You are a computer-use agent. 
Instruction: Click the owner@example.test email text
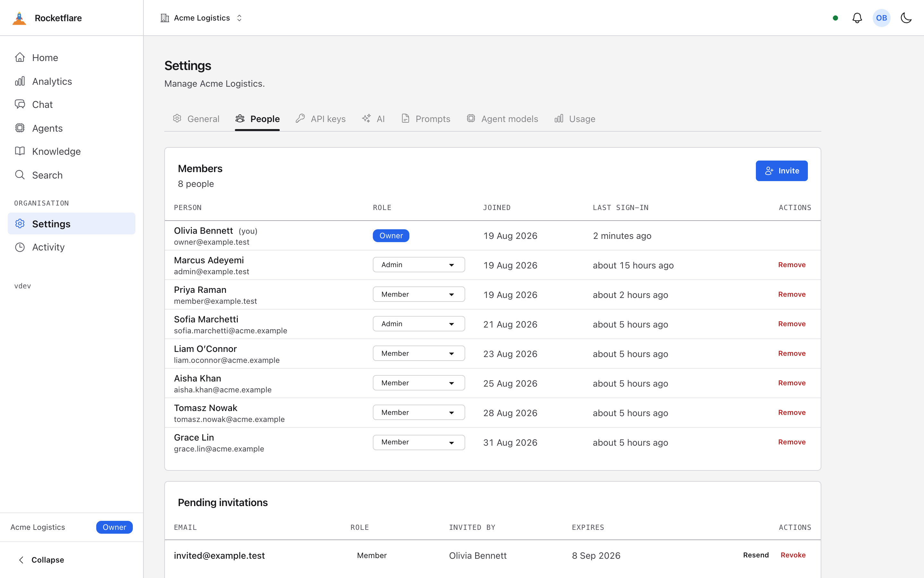click(x=211, y=242)
